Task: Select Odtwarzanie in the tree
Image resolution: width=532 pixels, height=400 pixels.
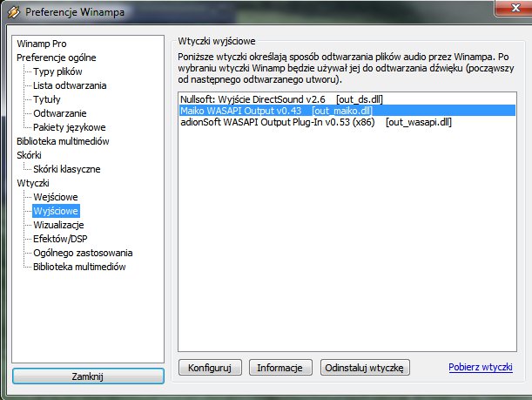Action: point(60,113)
